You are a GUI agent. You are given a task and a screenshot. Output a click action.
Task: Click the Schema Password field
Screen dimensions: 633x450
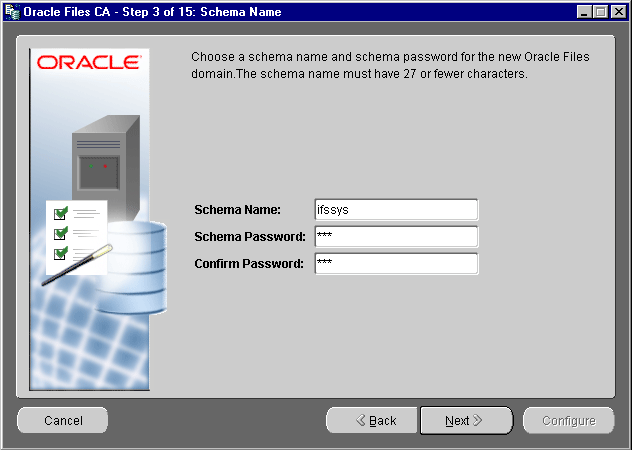pos(396,237)
